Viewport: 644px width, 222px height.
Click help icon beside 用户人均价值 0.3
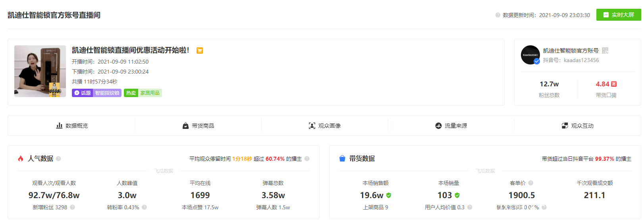(470, 207)
